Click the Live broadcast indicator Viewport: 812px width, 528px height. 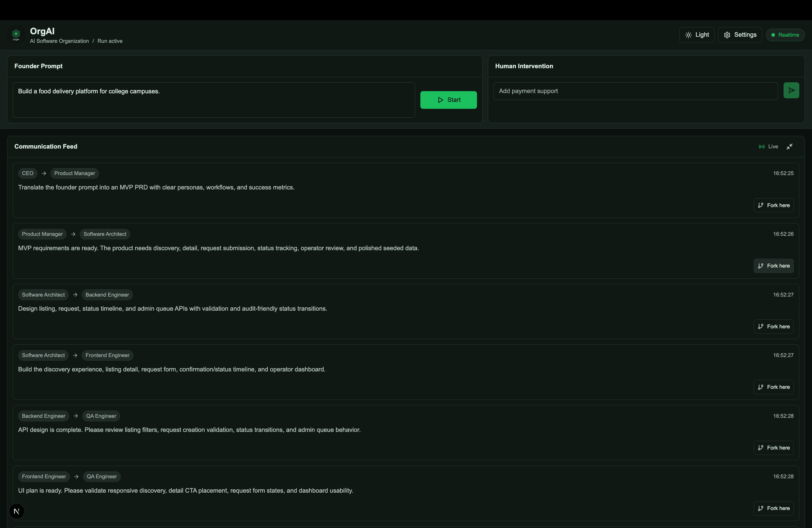pos(768,147)
